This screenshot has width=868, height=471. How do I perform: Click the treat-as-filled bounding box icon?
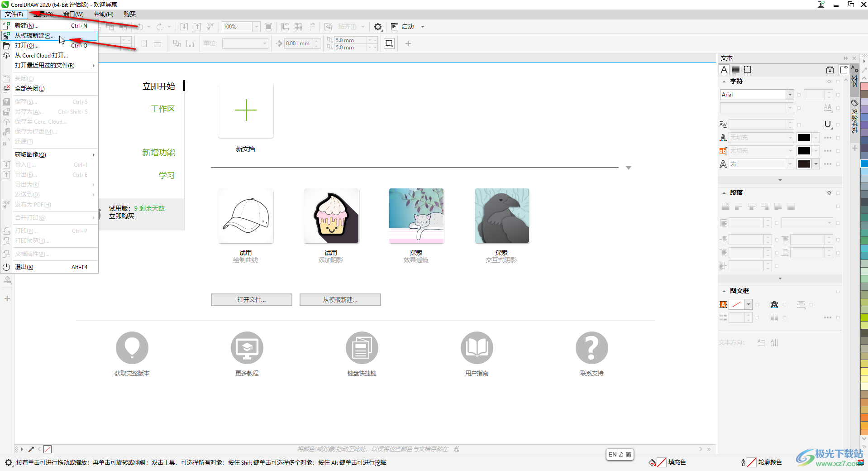389,43
